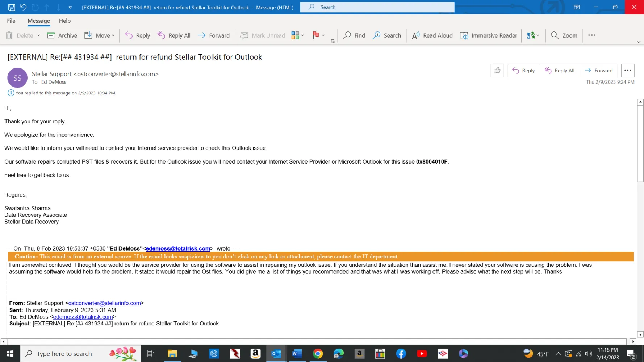The height and width of the screenshot is (362, 644).
Task: Expand ribbon display options chevron
Action: coord(639,42)
